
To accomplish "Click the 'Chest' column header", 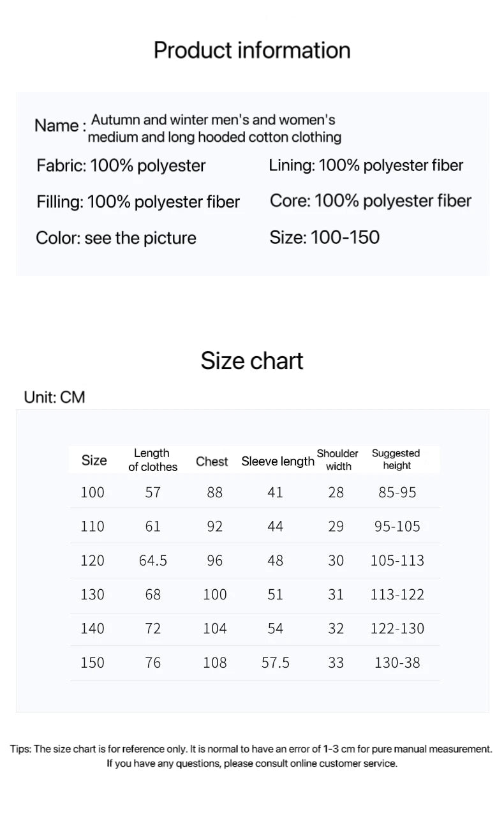I will click(x=212, y=462).
